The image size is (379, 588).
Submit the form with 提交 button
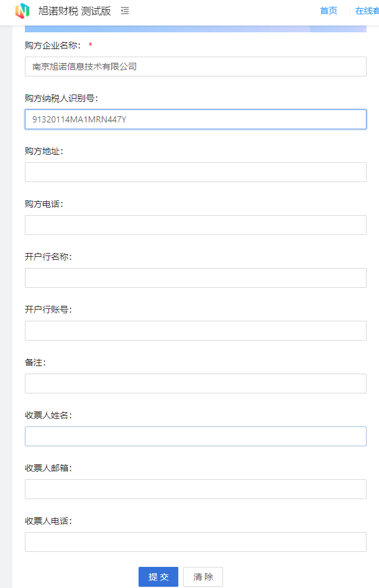click(x=158, y=577)
